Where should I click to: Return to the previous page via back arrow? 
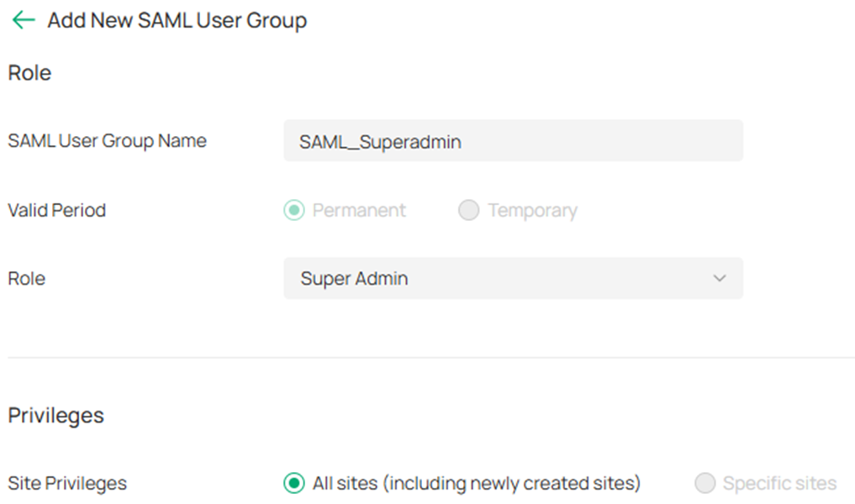[x=23, y=19]
